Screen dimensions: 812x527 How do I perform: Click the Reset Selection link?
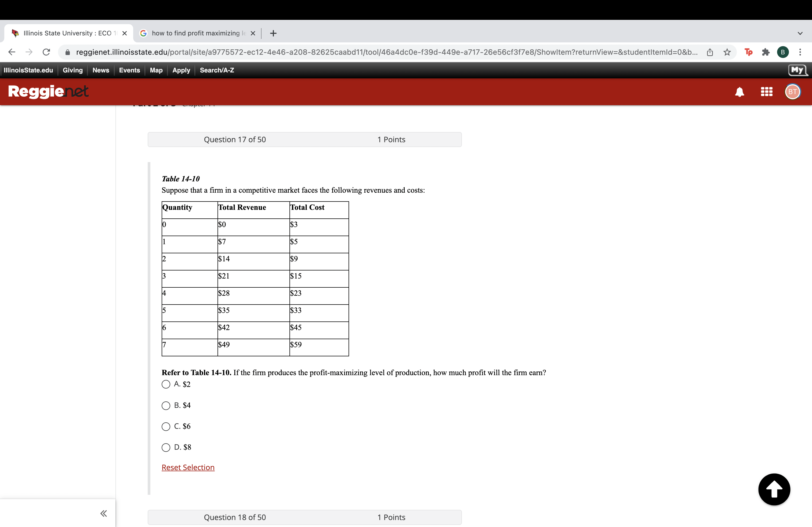click(x=188, y=467)
